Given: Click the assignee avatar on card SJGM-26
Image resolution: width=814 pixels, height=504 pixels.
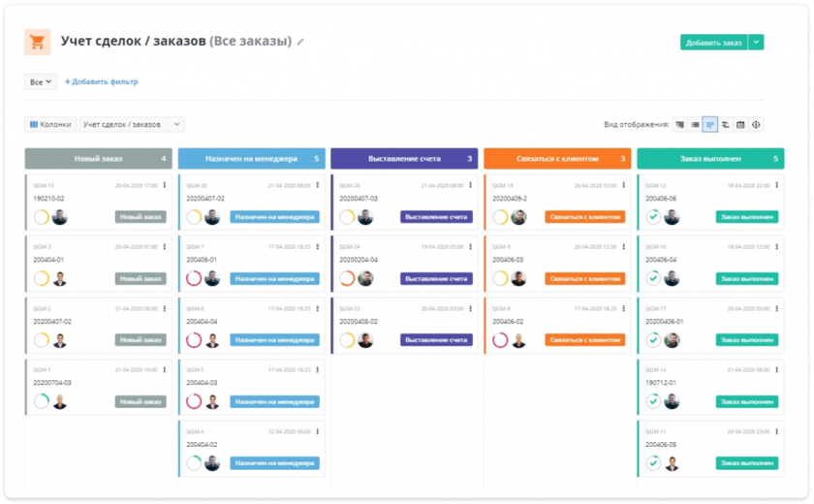Looking at the screenshot, I should point(365,217).
